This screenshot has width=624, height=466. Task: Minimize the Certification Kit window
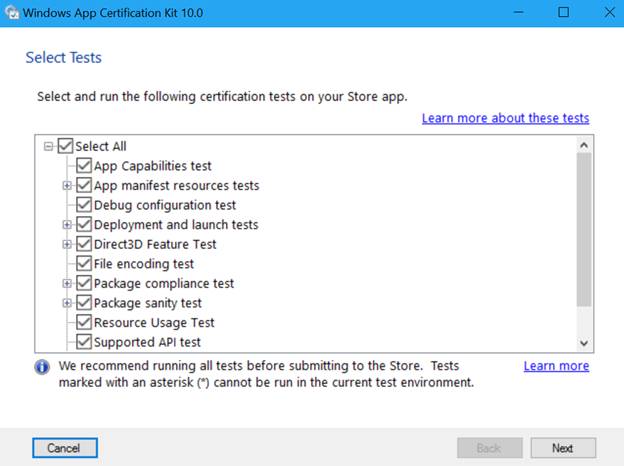(x=519, y=12)
